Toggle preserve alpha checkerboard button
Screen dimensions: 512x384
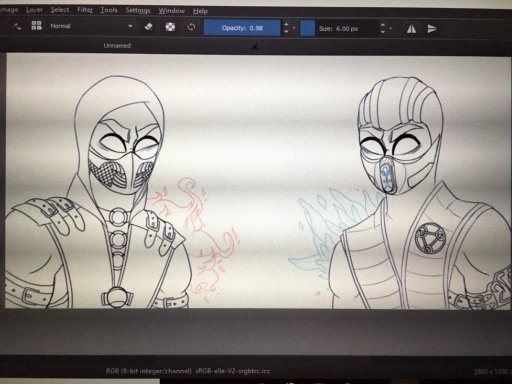click(x=170, y=27)
